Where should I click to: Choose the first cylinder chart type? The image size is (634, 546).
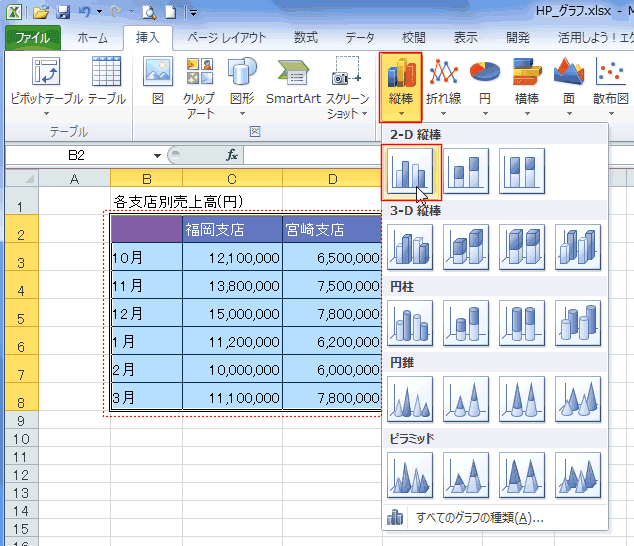coord(411,323)
